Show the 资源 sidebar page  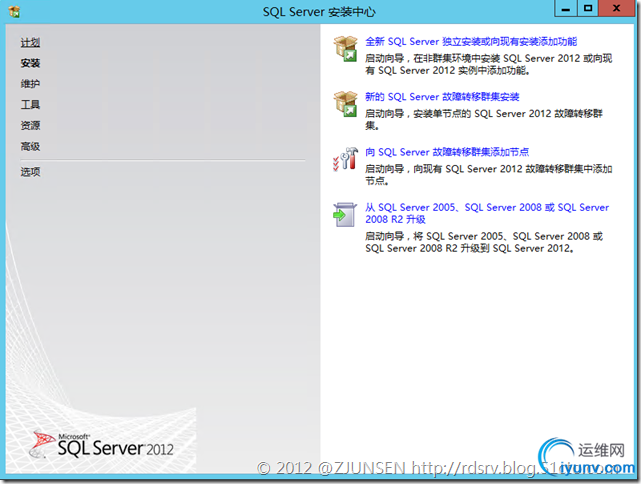[30, 125]
